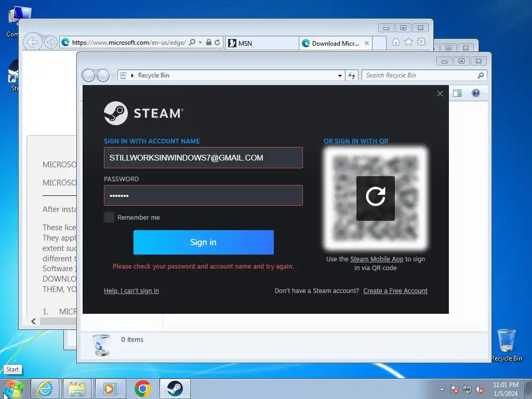This screenshot has height=399, width=532.
Task: Expand the Recycle Bin breadcrumb arrow
Action: pos(132,75)
